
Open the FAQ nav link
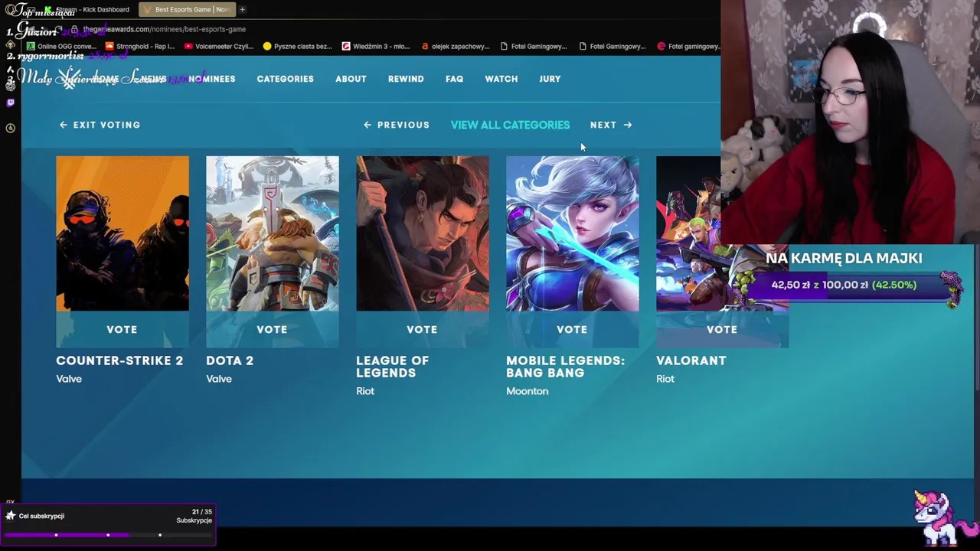click(454, 79)
